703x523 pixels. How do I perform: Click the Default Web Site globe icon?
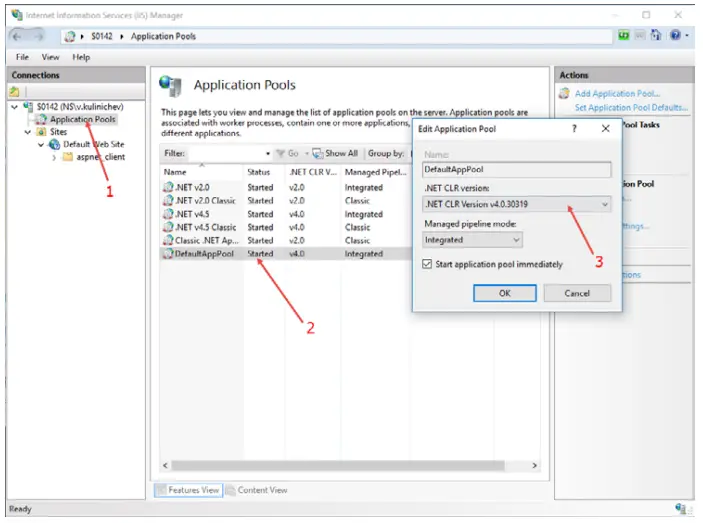53,144
